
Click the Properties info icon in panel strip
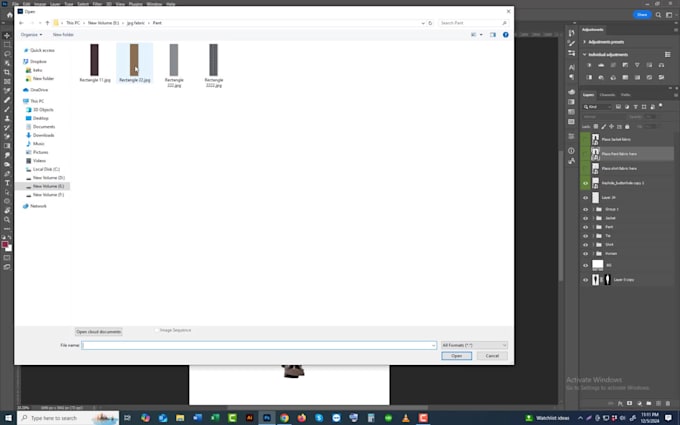click(x=571, y=151)
